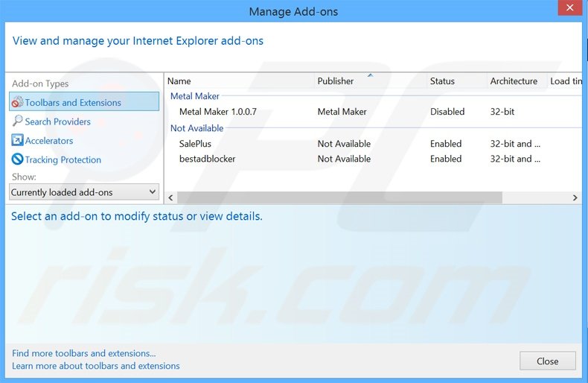Sort list by Name column header
The width and height of the screenshot is (588, 383).
click(x=240, y=81)
